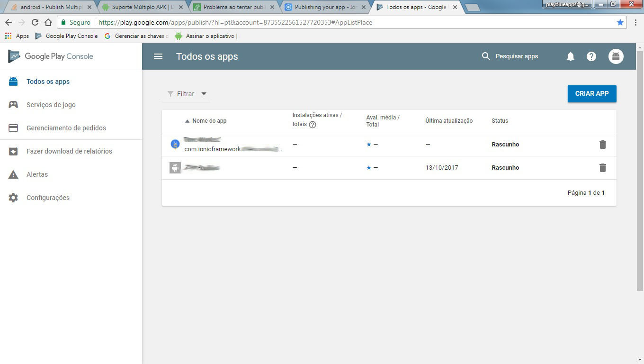The width and height of the screenshot is (644, 364).
Task: Click the Filtrar funnel icon
Action: click(x=170, y=94)
